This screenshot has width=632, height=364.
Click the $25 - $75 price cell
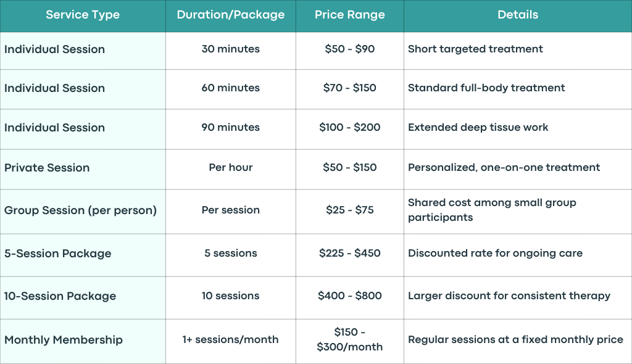[350, 210]
